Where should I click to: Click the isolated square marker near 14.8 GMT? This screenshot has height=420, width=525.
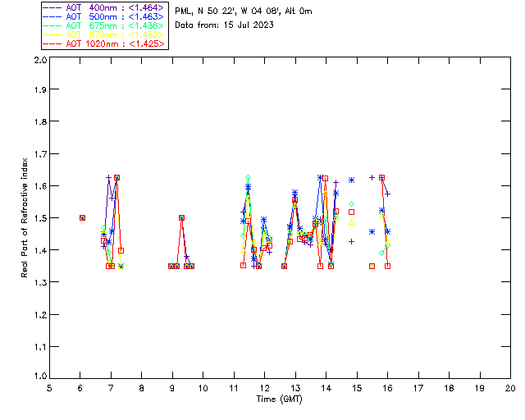pos(351,212)
